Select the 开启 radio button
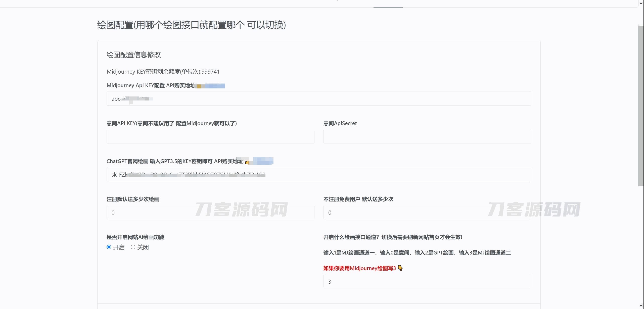The height and width of the screenshot is (309, 644). coord(109,247)
